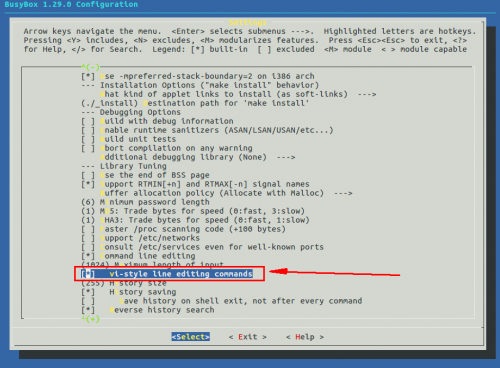Open What kind of applet links submenu
The height and width of the screenshot is (368, 500).
click(238, 94)
